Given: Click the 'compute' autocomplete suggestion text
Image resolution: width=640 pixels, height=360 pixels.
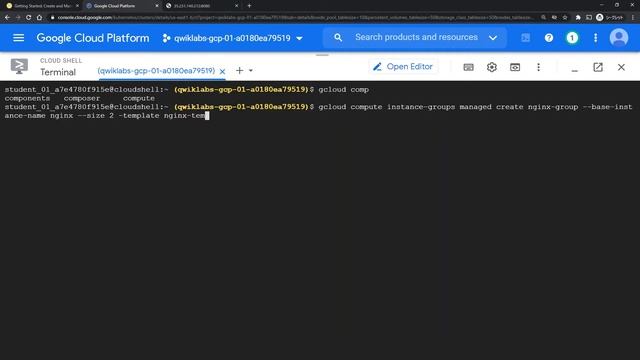Looking at the screenshot, I should (x=139, y=98).
